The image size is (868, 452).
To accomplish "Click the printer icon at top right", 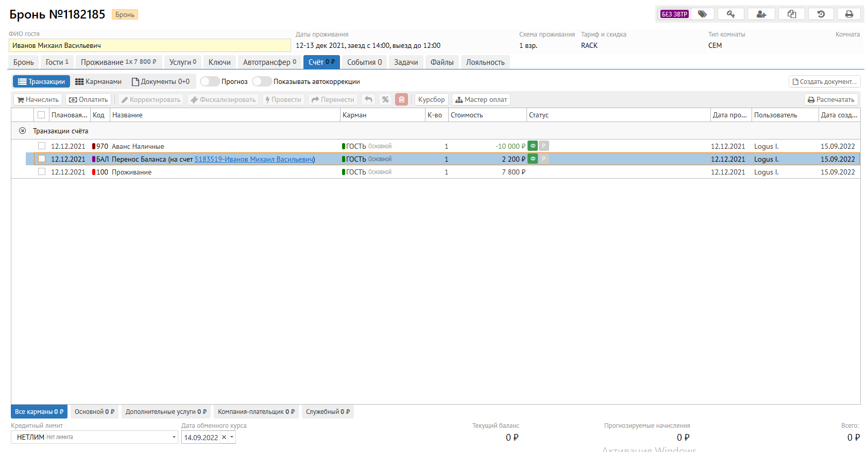I will coord(849,14).
